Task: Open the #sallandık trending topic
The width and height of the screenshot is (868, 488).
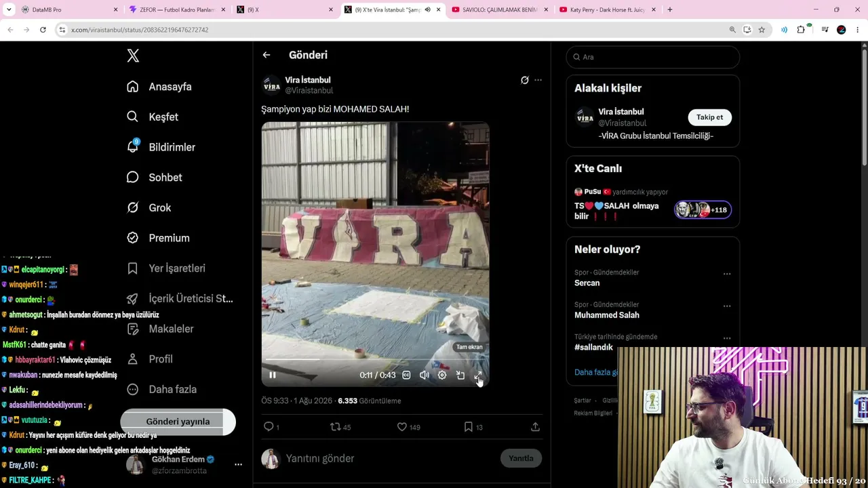Action: coord(593,347)
